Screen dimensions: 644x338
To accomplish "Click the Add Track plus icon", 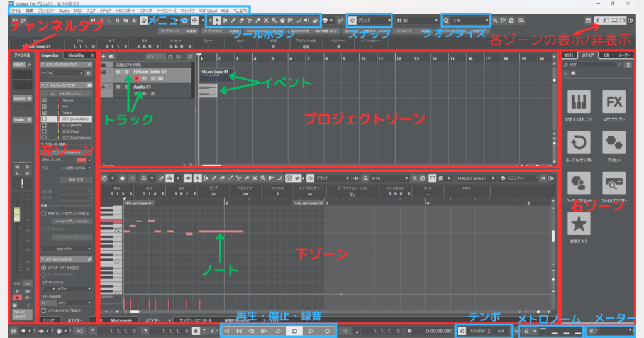I will 104,56.
